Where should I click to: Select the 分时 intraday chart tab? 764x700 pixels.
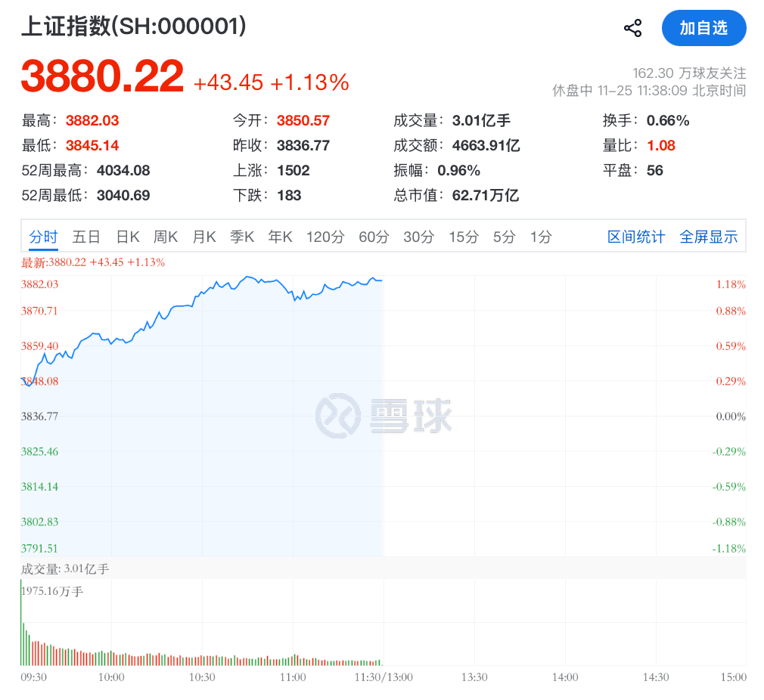pyautogui.click(x=43, y=237)
